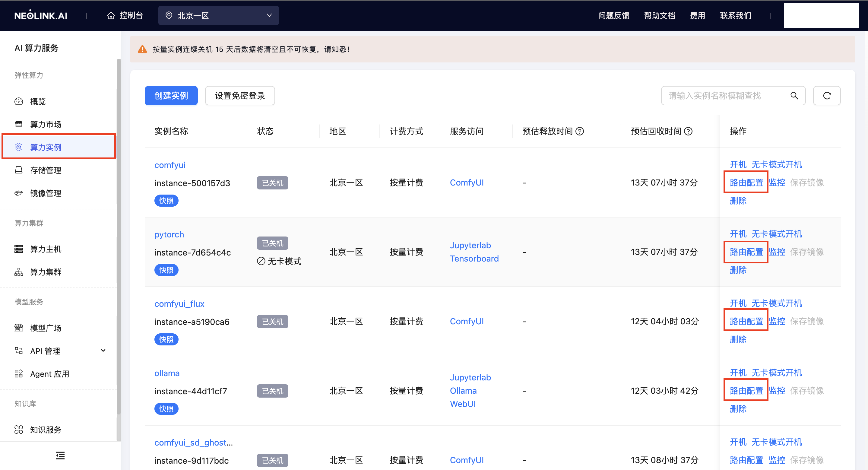Click the 存储管理 disk icon

(x=19, y=170)
